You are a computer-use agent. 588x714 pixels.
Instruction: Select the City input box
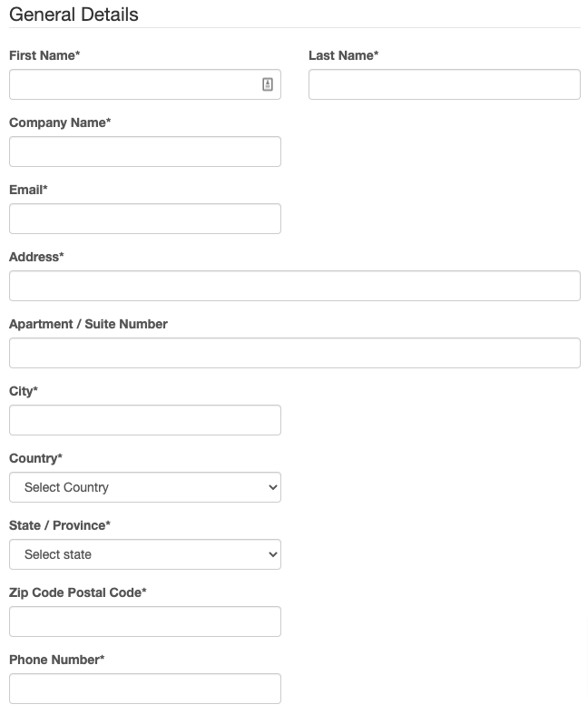145,420
